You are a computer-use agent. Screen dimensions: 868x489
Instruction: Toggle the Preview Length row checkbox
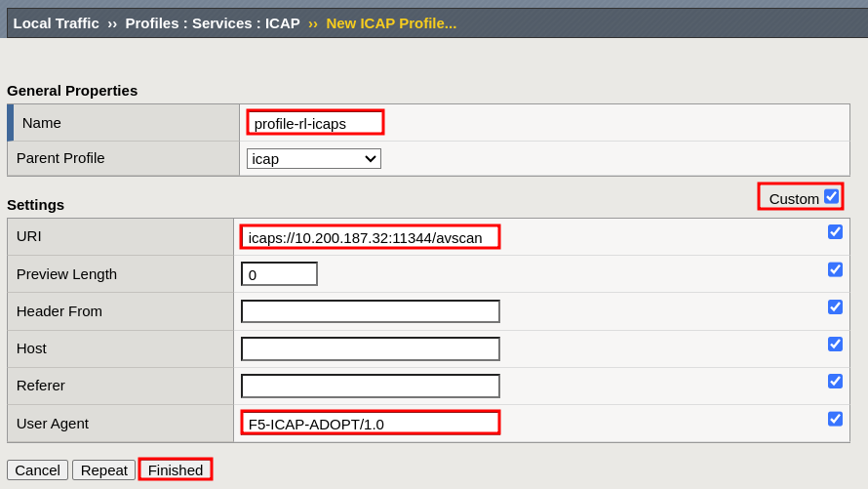[835, 269]
